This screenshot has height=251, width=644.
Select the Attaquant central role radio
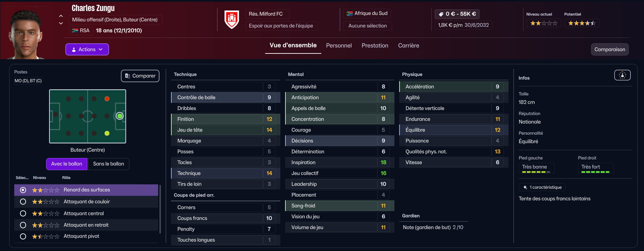coord(23,213)
